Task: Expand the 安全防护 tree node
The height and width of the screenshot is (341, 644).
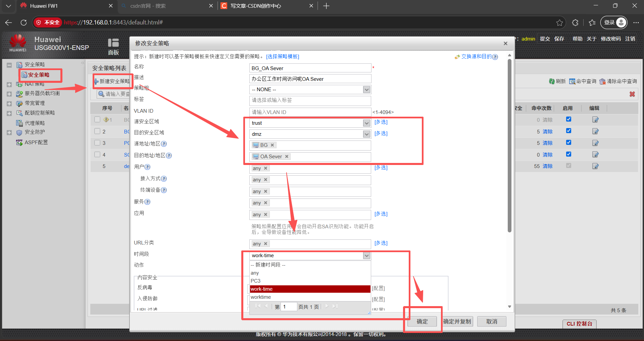Action: (9, 132)
